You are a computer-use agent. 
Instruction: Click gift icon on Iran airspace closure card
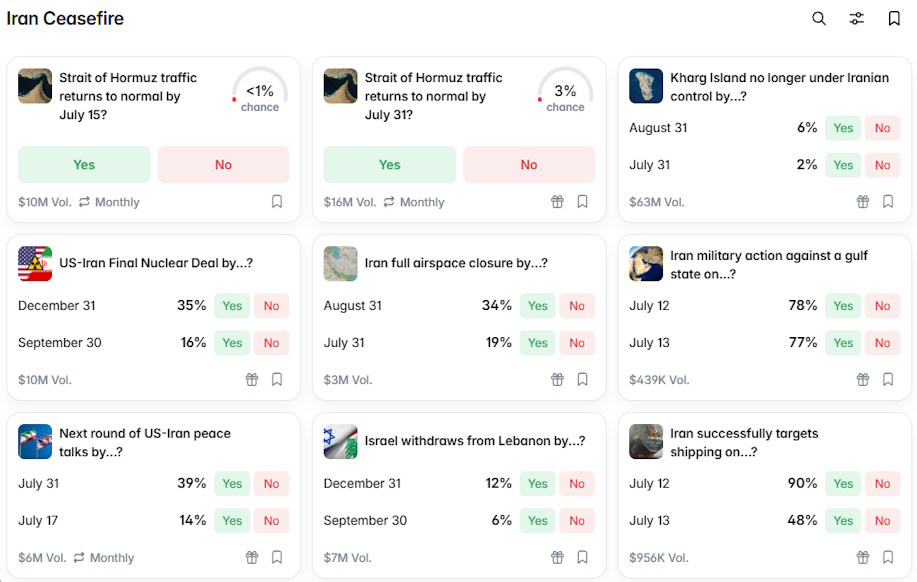point(557,380)
